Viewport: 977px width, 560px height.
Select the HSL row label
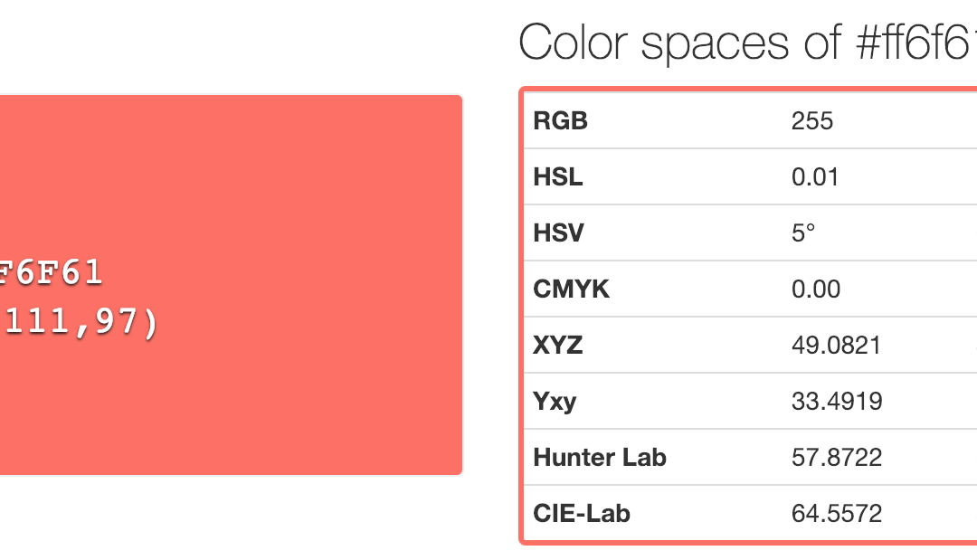point(558,176)
